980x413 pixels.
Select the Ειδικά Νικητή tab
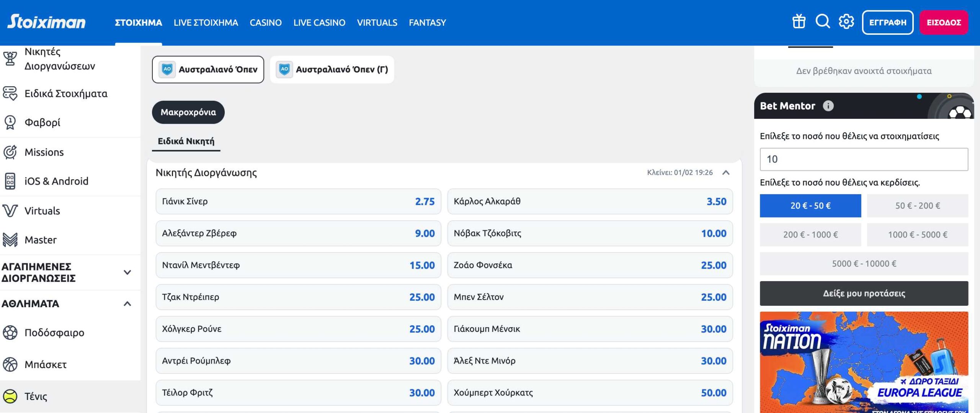click(186, 141)
